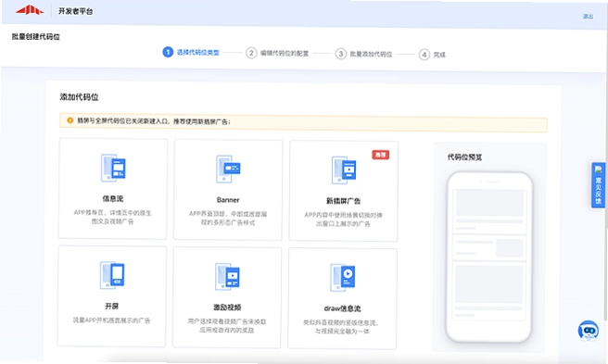Click the 开发者平台 header title
The height and width of the screenshot is (364, 608).
pos(76,11)
